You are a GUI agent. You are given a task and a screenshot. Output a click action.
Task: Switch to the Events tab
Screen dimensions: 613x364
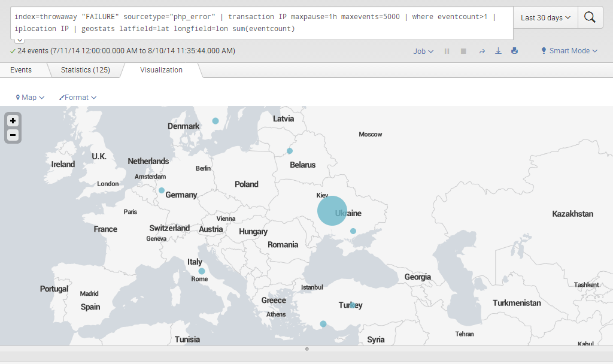tap(21, 70)
